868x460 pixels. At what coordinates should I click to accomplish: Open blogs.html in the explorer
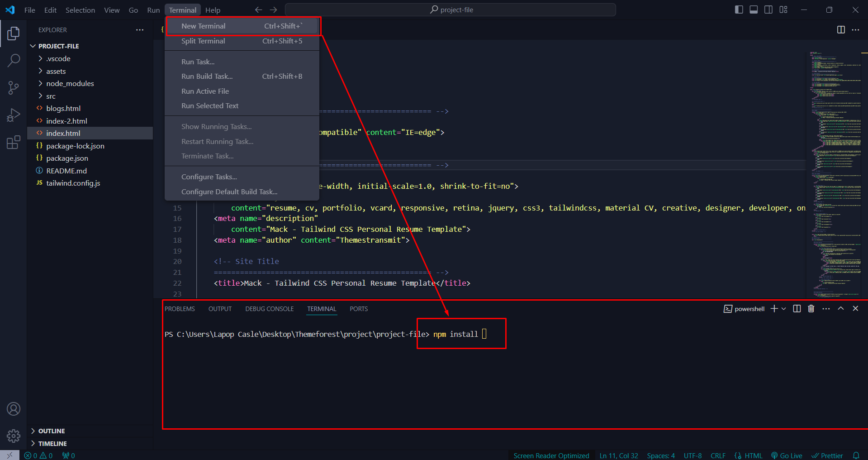pos(90,108)
